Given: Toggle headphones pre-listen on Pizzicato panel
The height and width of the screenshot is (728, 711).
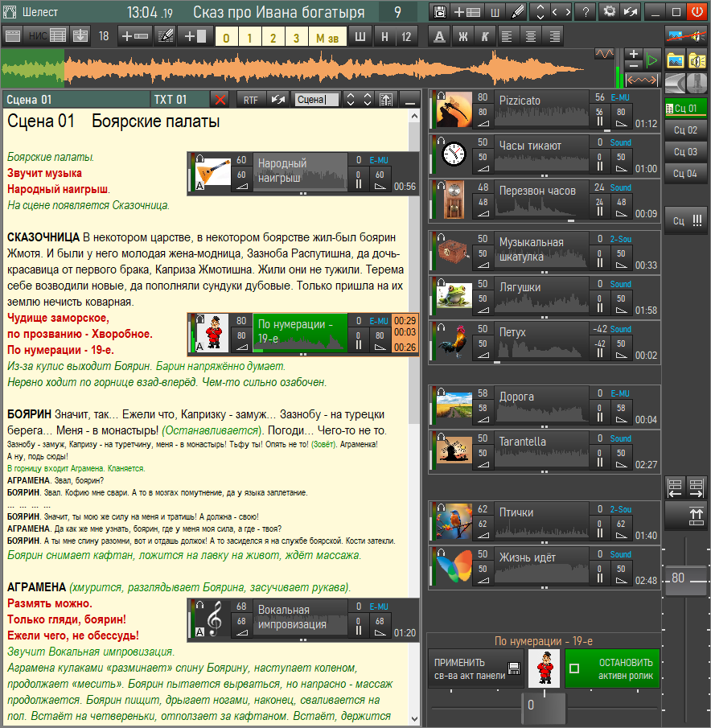Looking at the screenshot, I should [x=441, y=95].
